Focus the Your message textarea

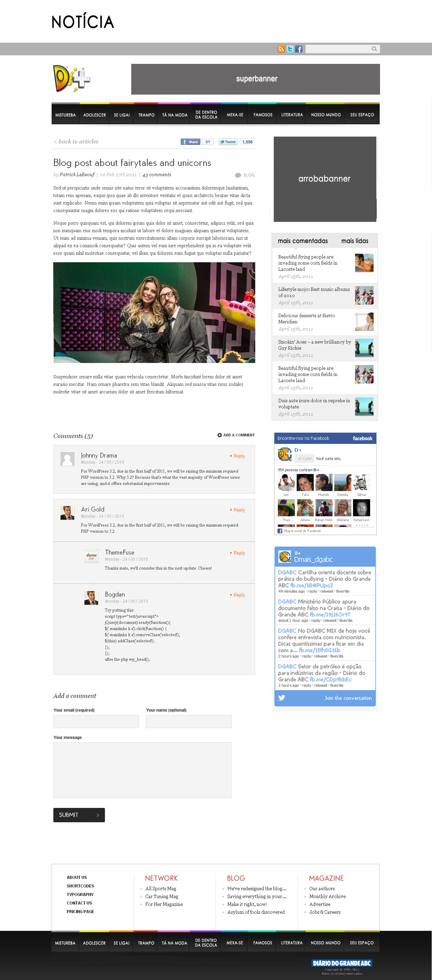click(x=143, y=770)
